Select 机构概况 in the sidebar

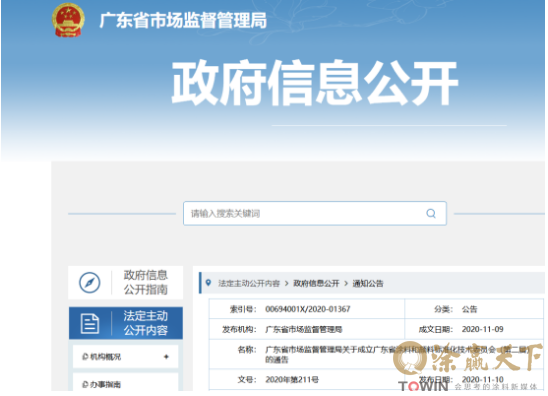pyautogui.click(x=125, y=357)
